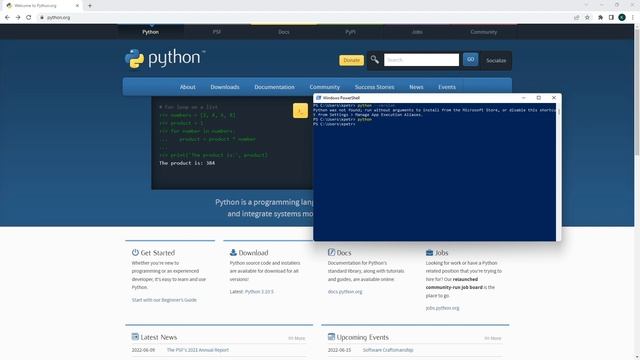The width and height of the screenshot is (640, 360).
Task: Open the docs.python.org link
Action: tap(345, 292)
